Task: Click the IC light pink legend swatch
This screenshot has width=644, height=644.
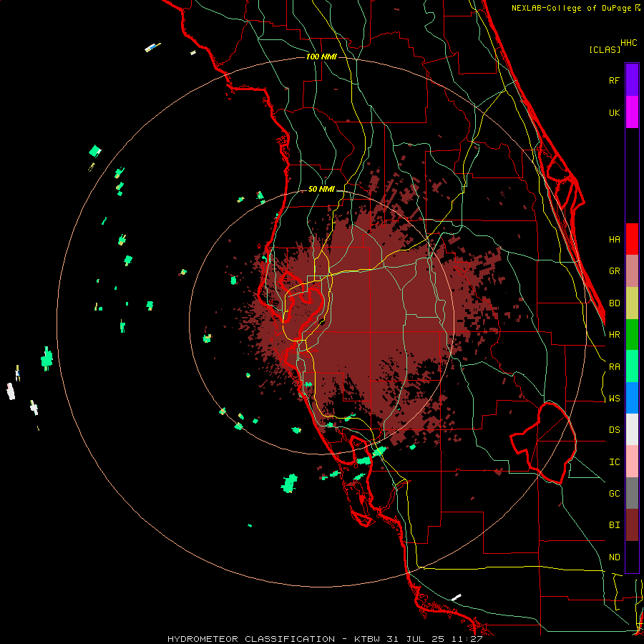Action: click(632, 462)
